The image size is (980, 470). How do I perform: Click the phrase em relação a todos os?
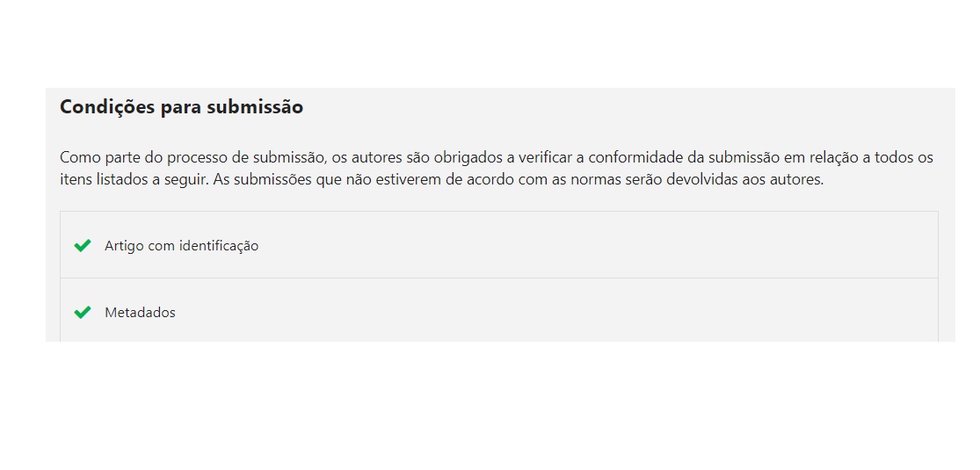(x=859, y=157)
